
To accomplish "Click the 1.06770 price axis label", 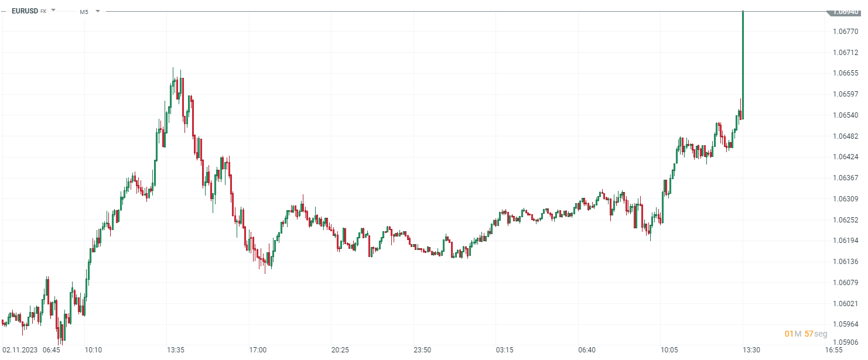I will [x=845, y=32].
